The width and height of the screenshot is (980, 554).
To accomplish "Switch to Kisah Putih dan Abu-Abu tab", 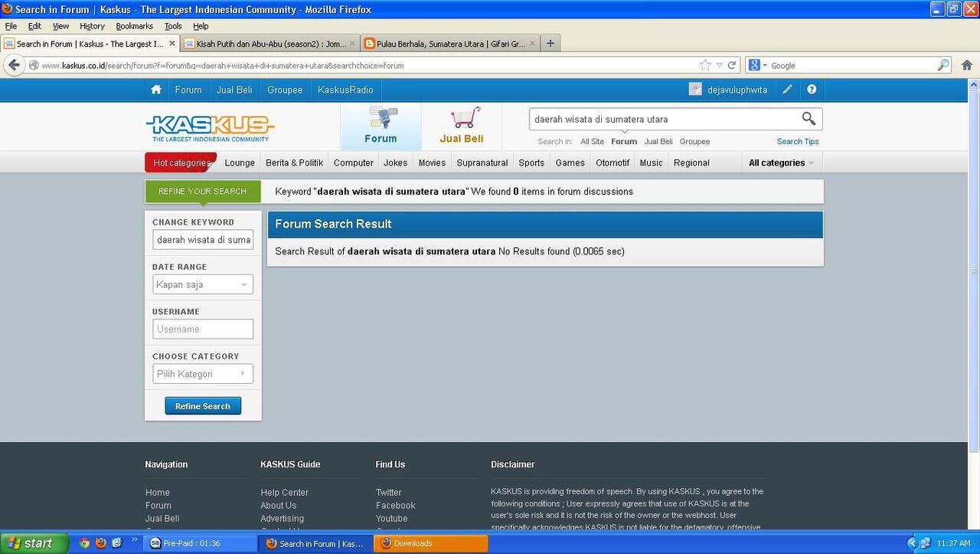I will [271, 44].
